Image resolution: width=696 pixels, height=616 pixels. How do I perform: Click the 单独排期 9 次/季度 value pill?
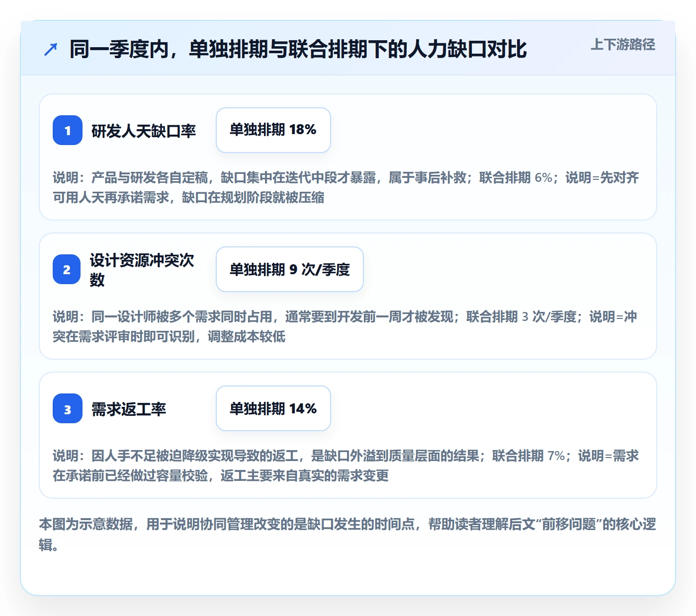(x=290, y=269)
